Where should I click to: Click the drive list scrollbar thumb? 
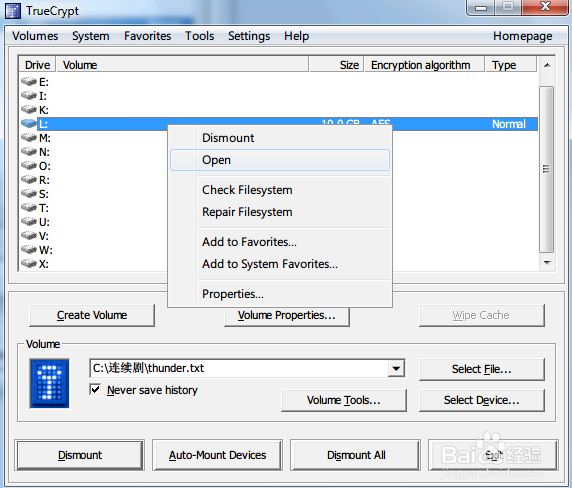coord(546,169)
